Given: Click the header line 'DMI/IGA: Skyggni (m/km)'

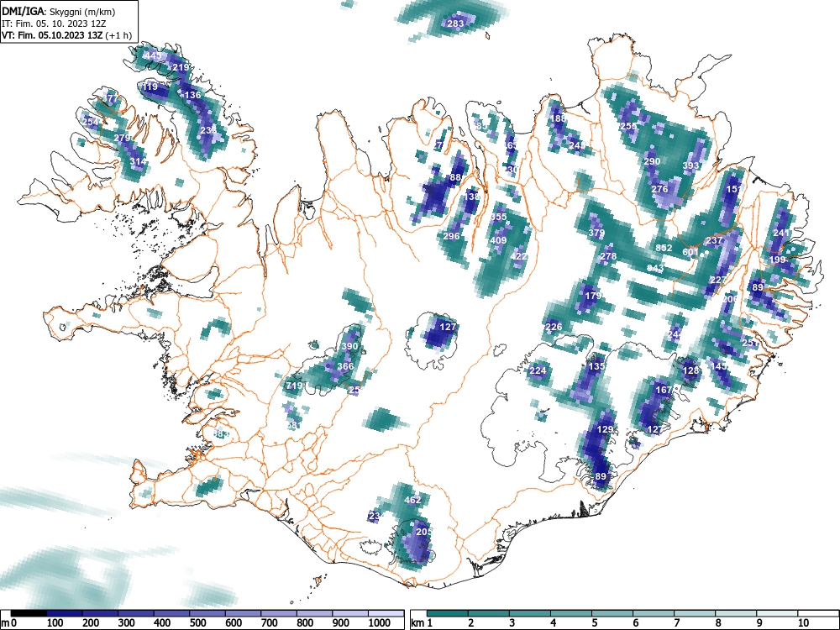Looking at the screenshot, I should coord(59,11).
